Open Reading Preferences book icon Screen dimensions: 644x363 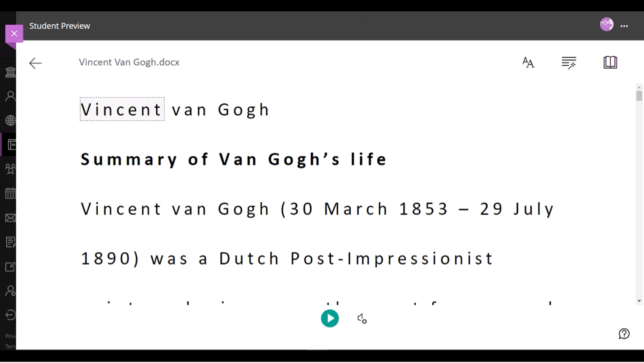610,62
